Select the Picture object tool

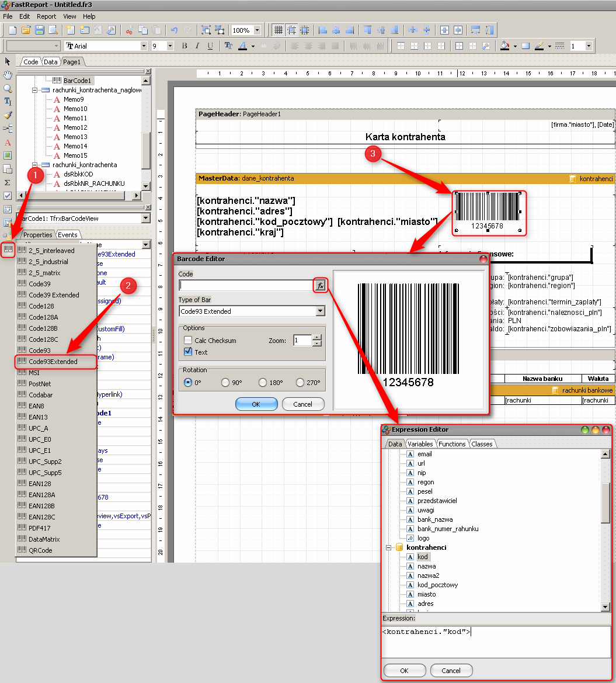[8, 155]
